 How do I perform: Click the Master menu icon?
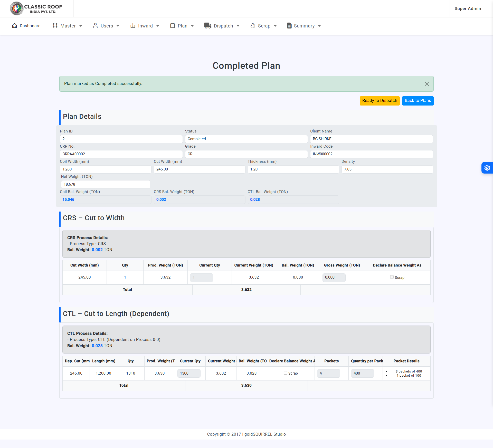point(55,26)
